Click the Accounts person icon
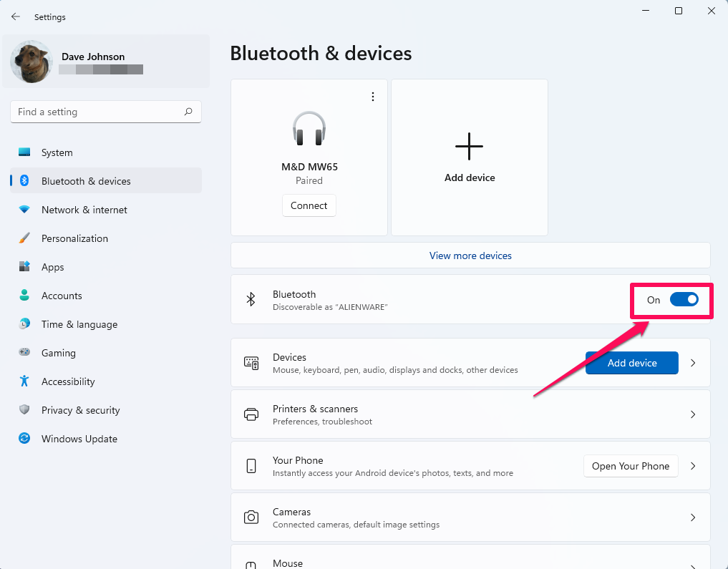Image resolution: width=728 pixels, height=569 pixels. 24,295
